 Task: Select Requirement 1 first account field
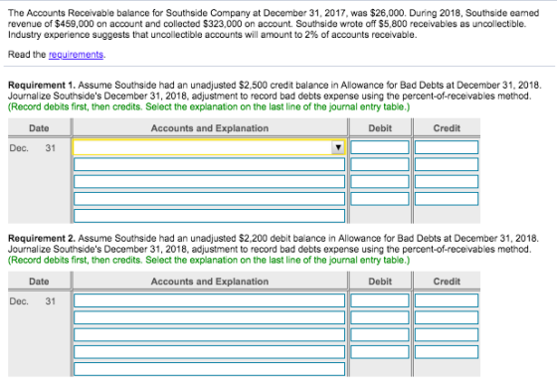pyautogui.click(x=209, y=147)
